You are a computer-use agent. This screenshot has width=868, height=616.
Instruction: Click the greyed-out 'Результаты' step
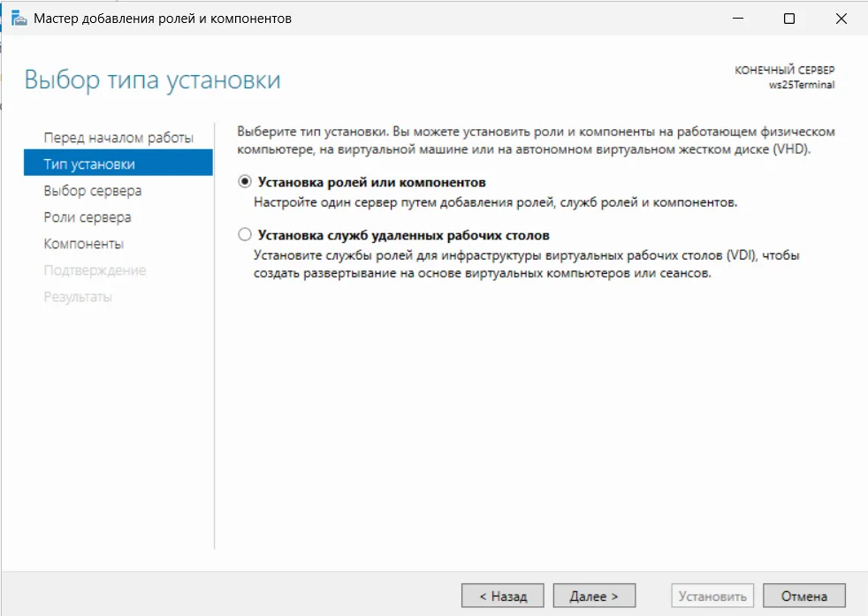[78, 297]
